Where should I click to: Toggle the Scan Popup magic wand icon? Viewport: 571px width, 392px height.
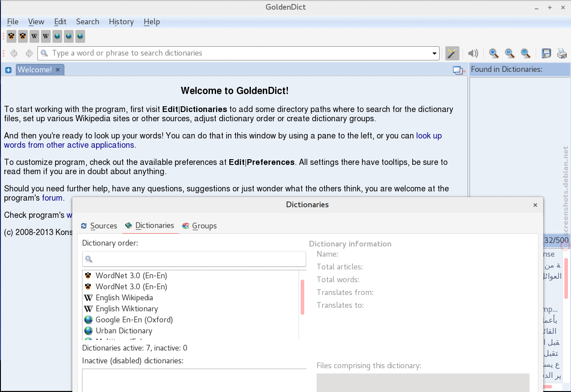pyautogui.click(x=452, y=53)
